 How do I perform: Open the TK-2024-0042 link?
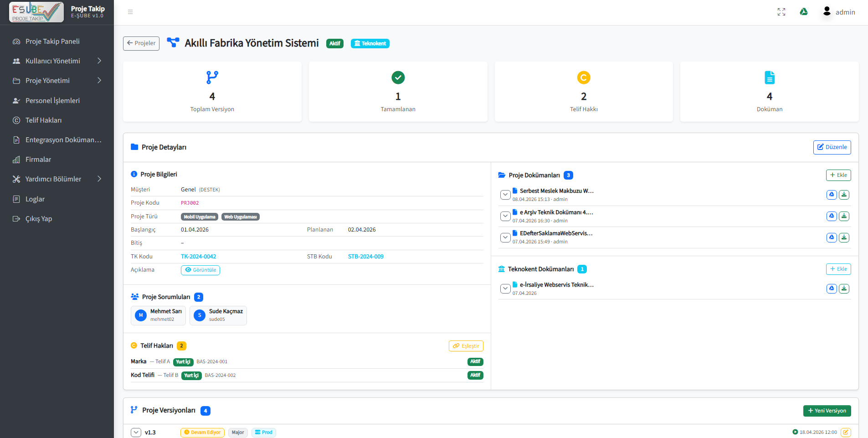click(199, 257)
